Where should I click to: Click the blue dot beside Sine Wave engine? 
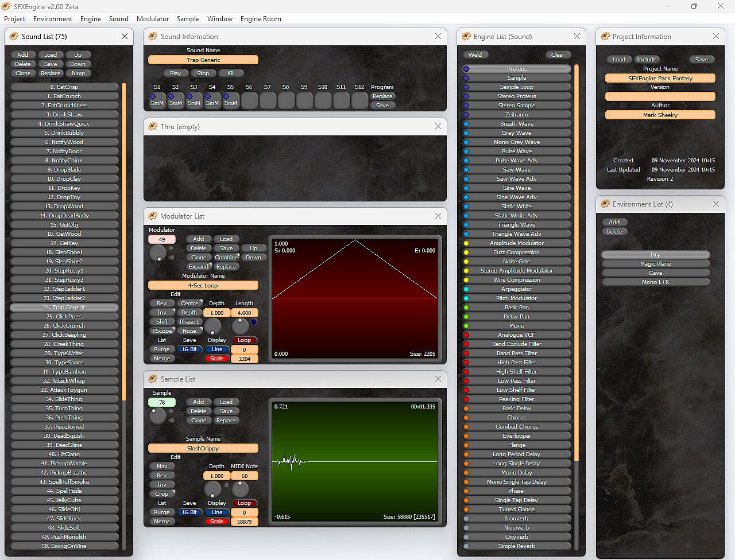coord(466,188)
